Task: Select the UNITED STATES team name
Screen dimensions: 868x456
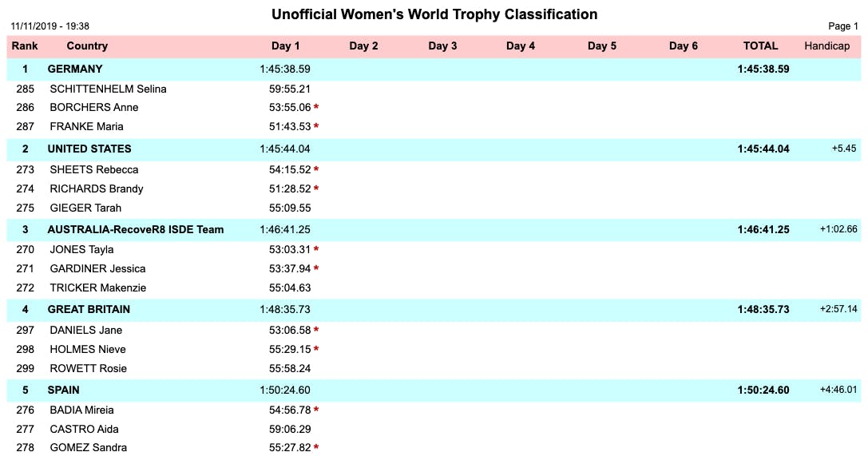Action: [x=89, y=149]
